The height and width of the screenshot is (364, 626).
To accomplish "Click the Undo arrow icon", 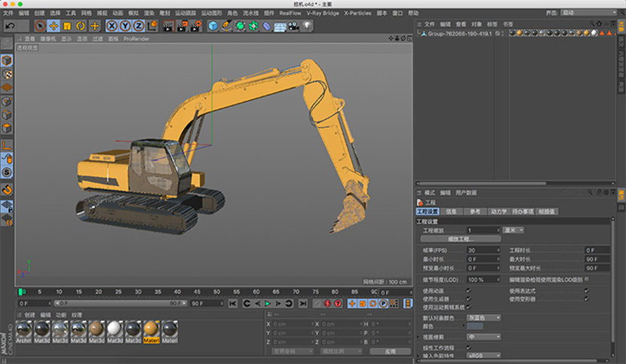I will [x=10, y=26].
